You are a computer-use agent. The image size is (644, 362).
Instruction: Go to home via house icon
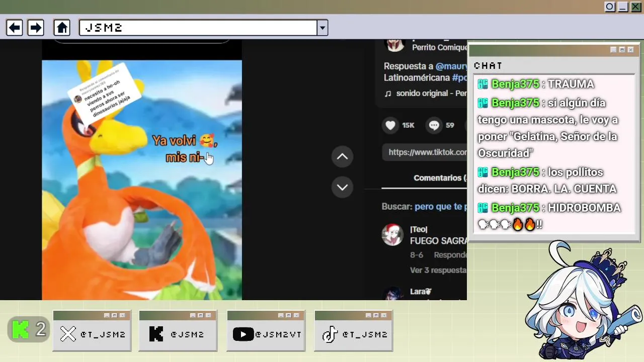(x=62, y=27)
